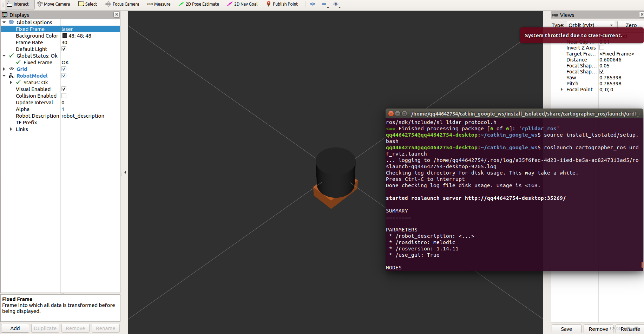Click the Grid display icon
This screenshot has width=644, height=334.
click(x=12, y=69)
